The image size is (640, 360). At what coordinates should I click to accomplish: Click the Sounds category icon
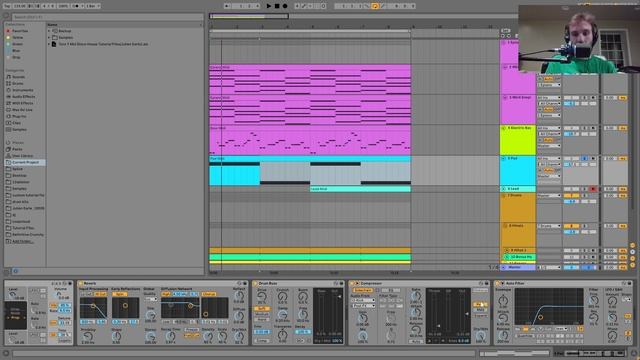(x=8, y=77)
